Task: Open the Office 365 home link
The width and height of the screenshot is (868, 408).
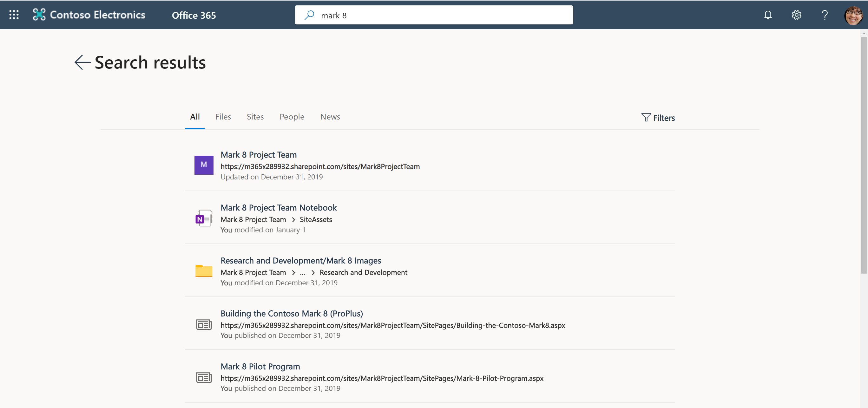Action: tap(194, 15)
